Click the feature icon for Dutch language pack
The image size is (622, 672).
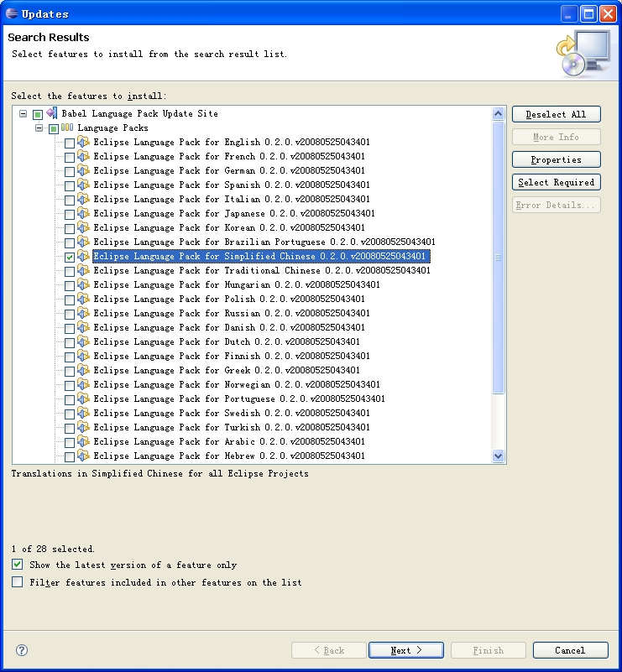(84, 341)
